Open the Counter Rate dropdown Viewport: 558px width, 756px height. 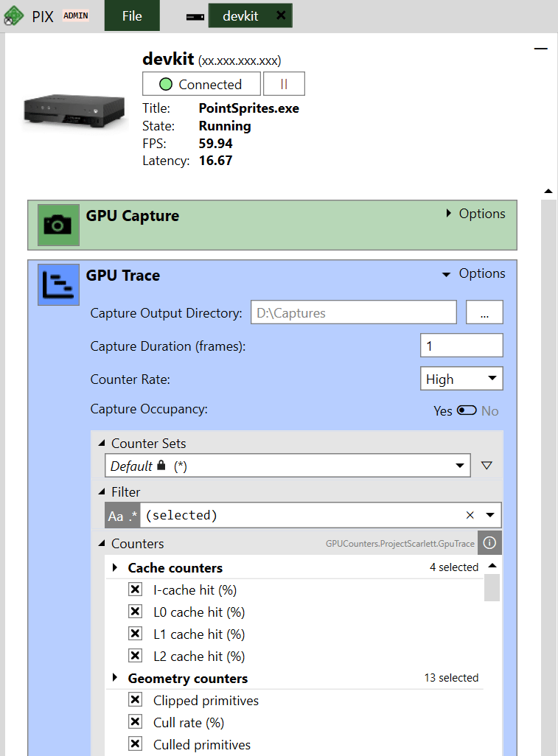click(461, 379)
